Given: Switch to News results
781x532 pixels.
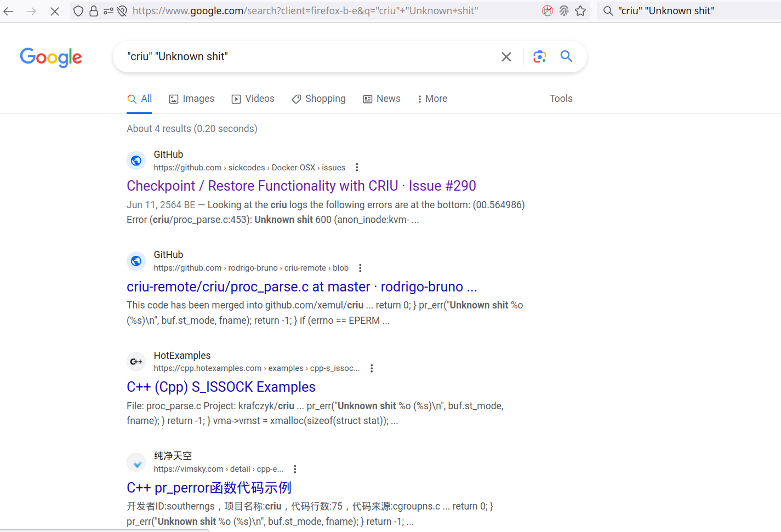Looking at the screenshot, I should [381, 99].
